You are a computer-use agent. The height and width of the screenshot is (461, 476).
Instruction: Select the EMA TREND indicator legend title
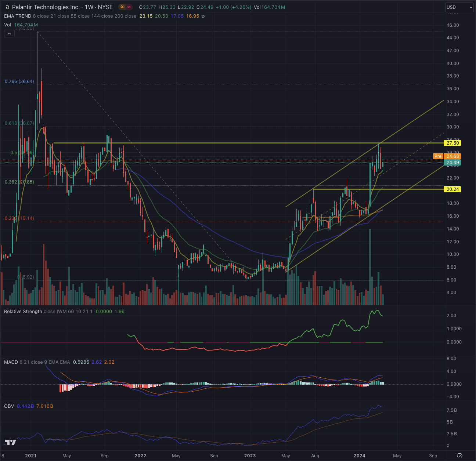click(18, 16)
